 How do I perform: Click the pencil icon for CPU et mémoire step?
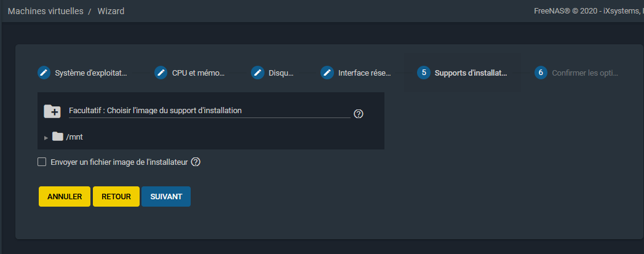161,73
